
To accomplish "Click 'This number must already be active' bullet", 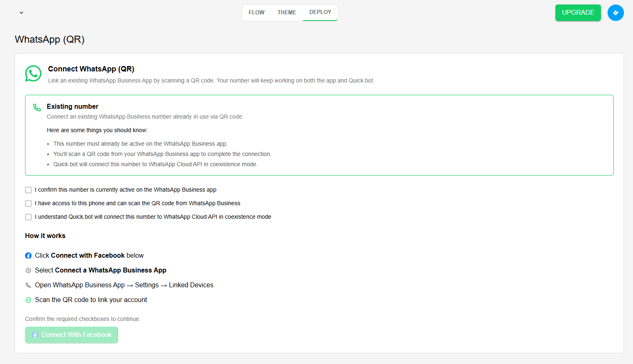I will point(140,144).
